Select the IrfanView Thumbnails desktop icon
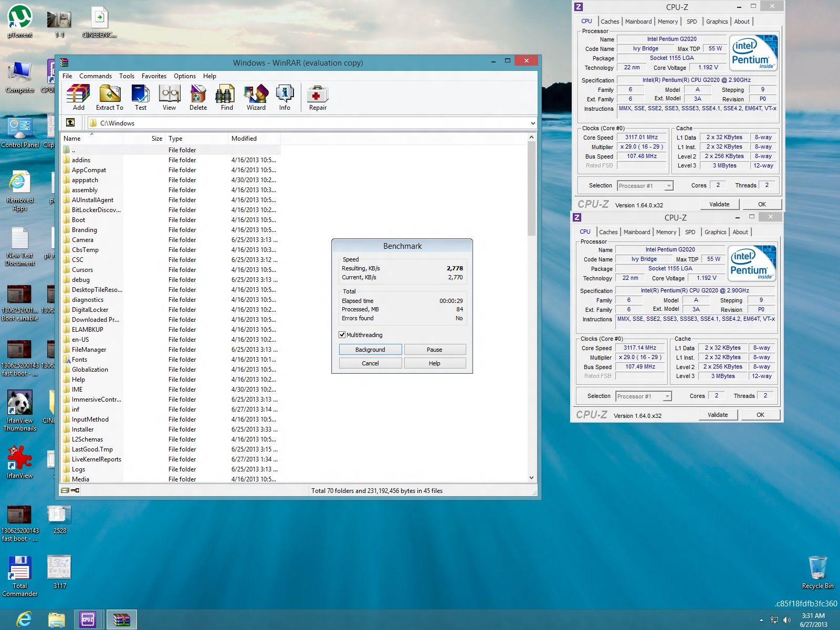The image size is (840, 630). [20, 411]
